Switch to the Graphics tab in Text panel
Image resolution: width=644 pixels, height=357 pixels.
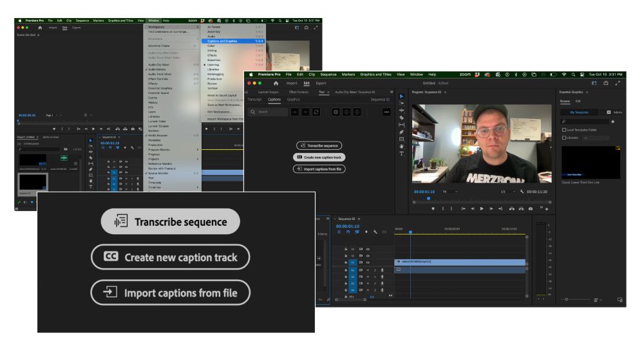[x=293, y=100]
